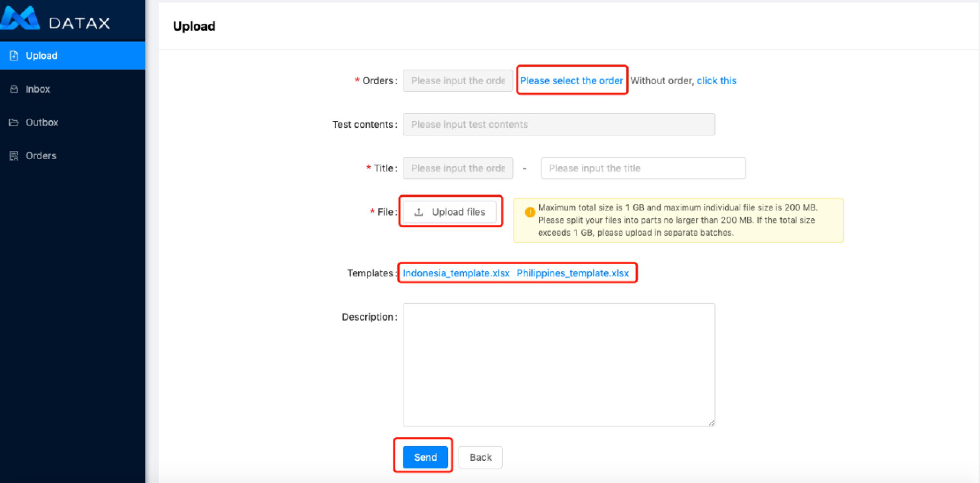
Task: Focus the 'Please input the title' field
Action: (643, 168)
